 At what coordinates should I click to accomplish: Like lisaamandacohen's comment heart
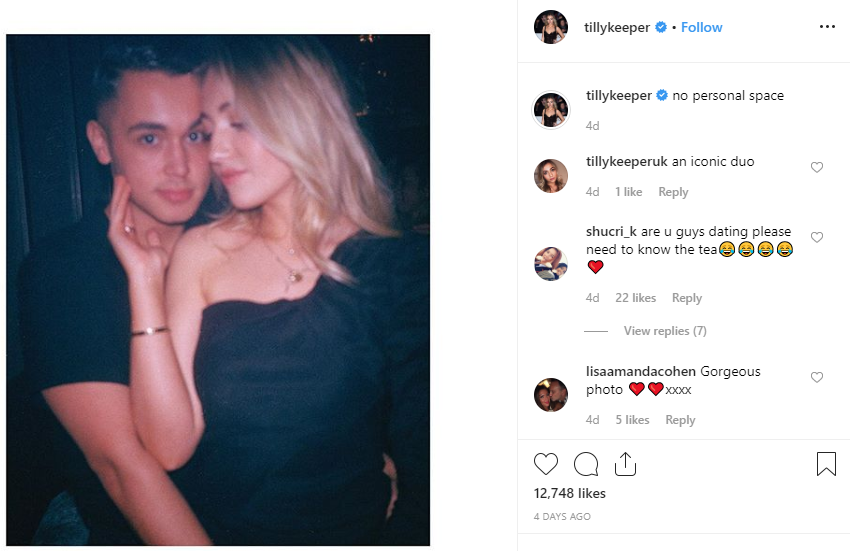(817, 377)
